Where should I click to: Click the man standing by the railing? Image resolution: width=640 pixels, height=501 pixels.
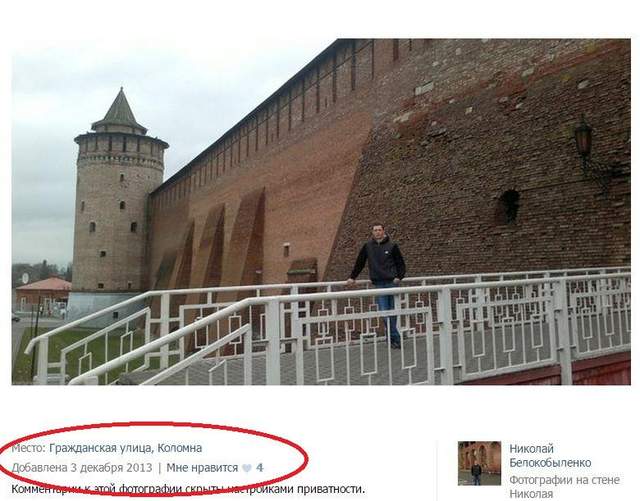point(379,284)
